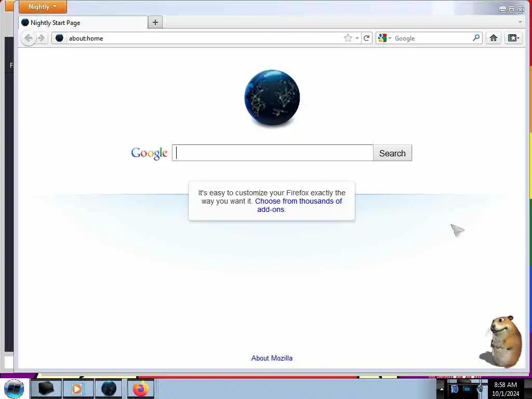Click the page Search button
The height and width of the screenshot is (399, 532).
coord(392,153)
